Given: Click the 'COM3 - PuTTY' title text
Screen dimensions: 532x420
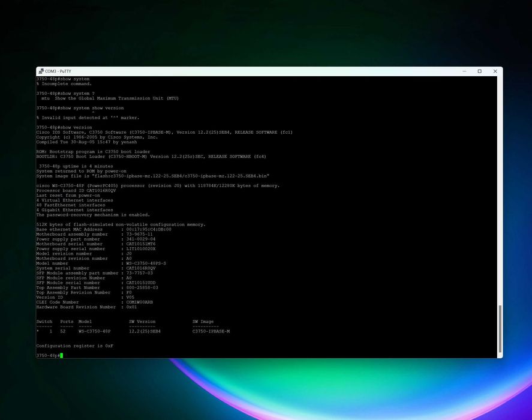Looking at the screenshot, I should [58, 71].
